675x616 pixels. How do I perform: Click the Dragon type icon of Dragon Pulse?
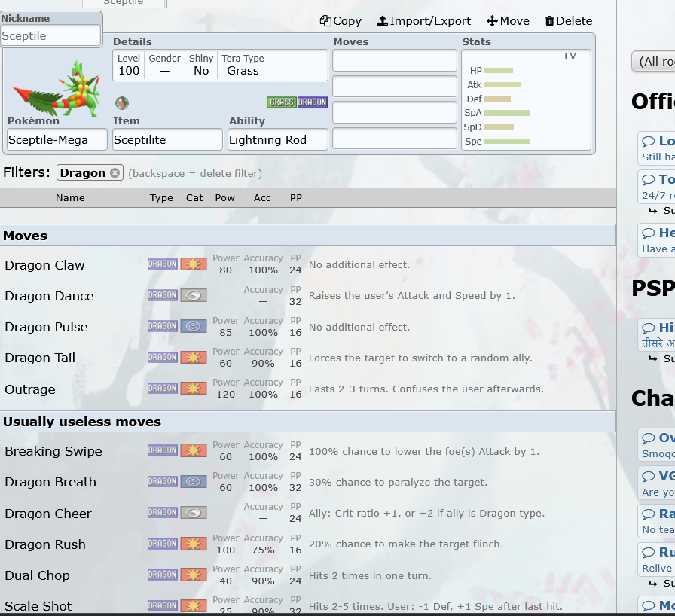[x=162, y=326]
